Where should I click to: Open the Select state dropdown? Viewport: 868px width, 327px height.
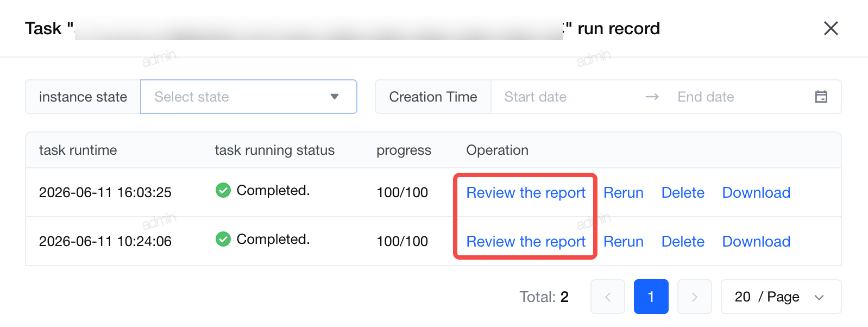(x=249, y=97)
